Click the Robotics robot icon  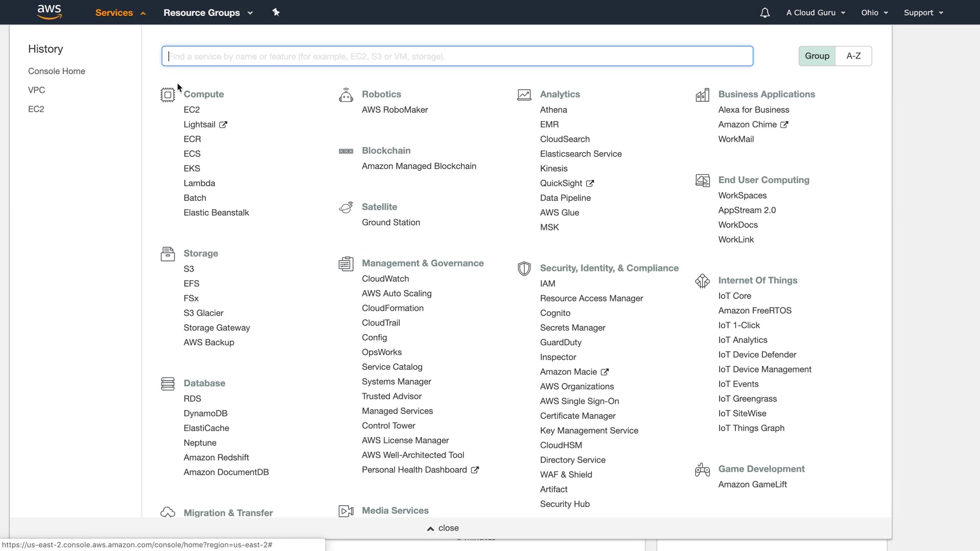(x=346, y=95)
